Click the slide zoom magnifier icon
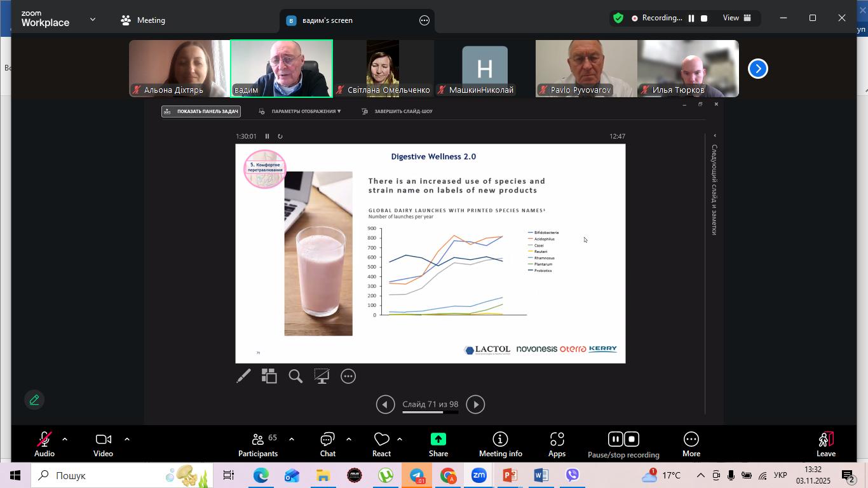 point(295,376)
